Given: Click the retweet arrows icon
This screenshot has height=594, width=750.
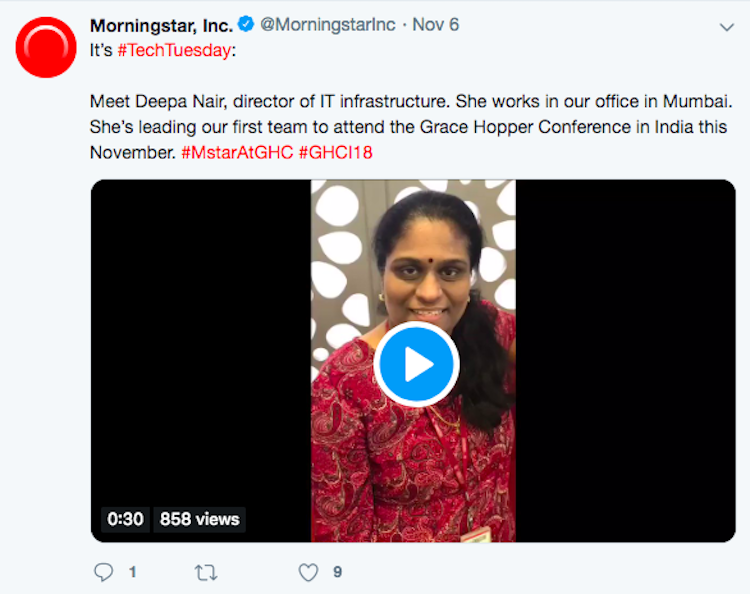Looking at the screenshot, I should (206, 572).
